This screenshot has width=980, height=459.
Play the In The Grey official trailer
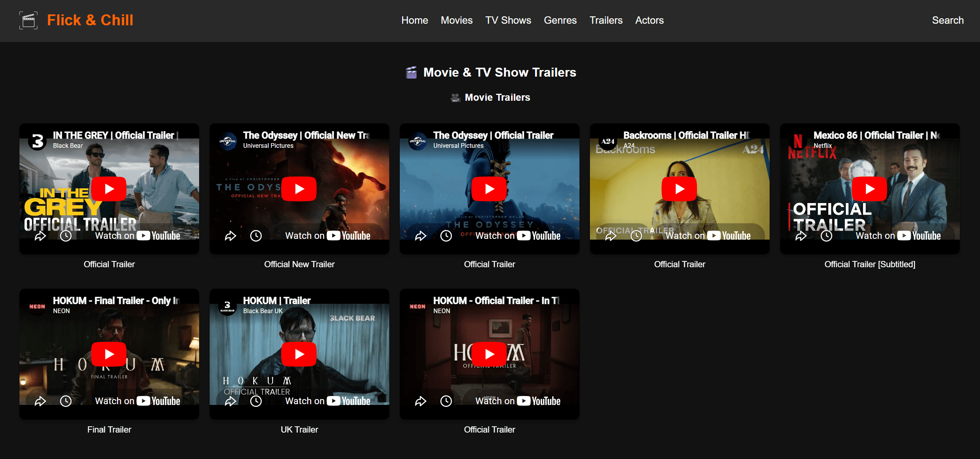tap(109, 189)
